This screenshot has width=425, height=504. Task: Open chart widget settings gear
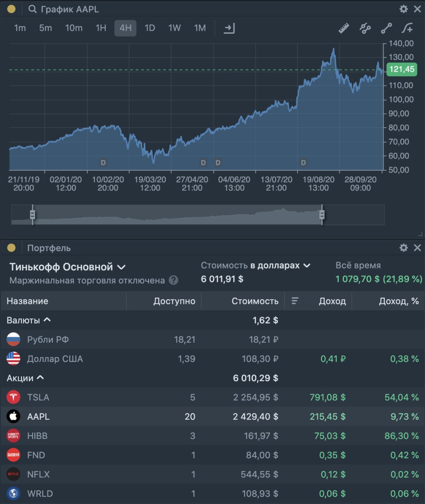404,9
